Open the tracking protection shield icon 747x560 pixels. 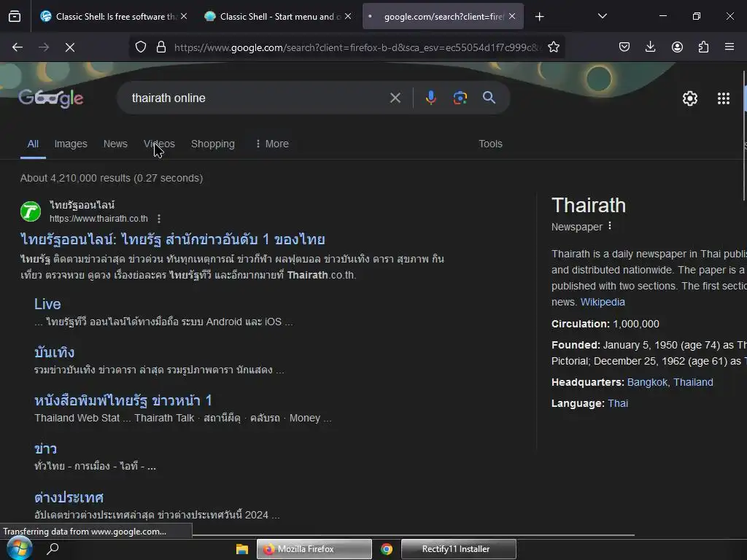pos(141,47)
